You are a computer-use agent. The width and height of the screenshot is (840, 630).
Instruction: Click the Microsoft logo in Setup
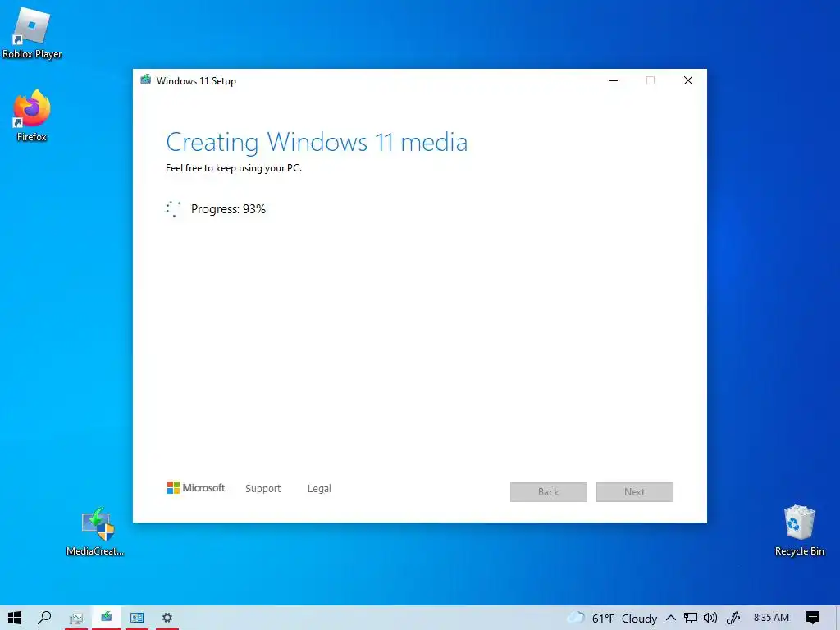pos(196,487)
